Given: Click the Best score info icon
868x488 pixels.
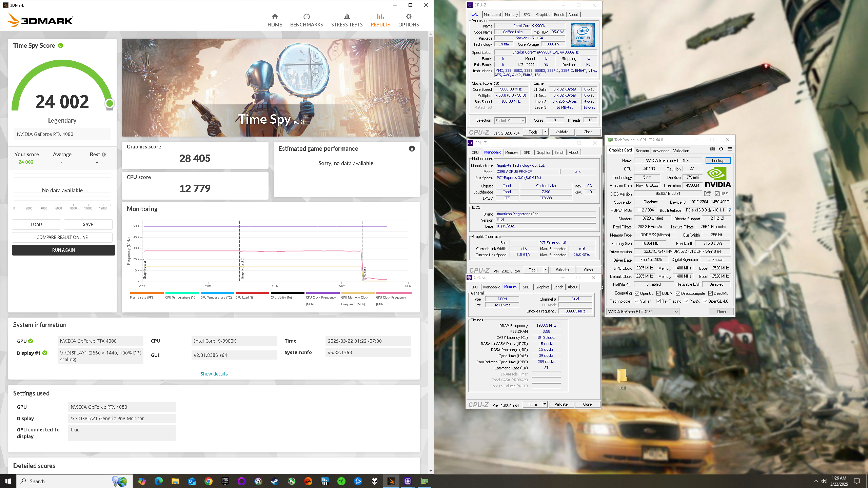Looking at the screenshot, I should pyautogui.click(x=104, y=155).
